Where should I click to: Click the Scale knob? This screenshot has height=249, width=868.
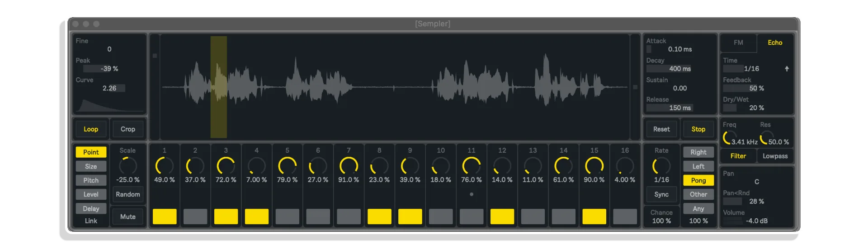click(128, 166)
